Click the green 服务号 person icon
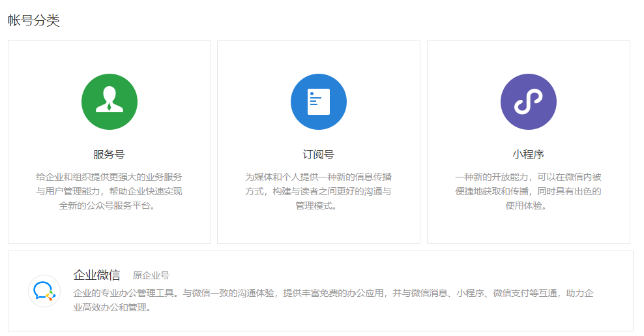This screenshot has width=644, height=336. [110, 102]
